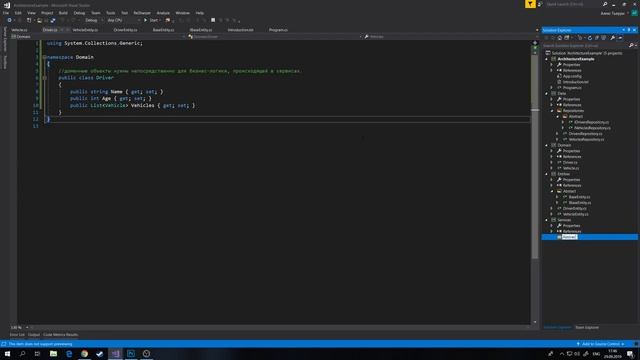
Task: Click the New Project toolbar icon
Action: pyautogui.click(x=29, y=20)
